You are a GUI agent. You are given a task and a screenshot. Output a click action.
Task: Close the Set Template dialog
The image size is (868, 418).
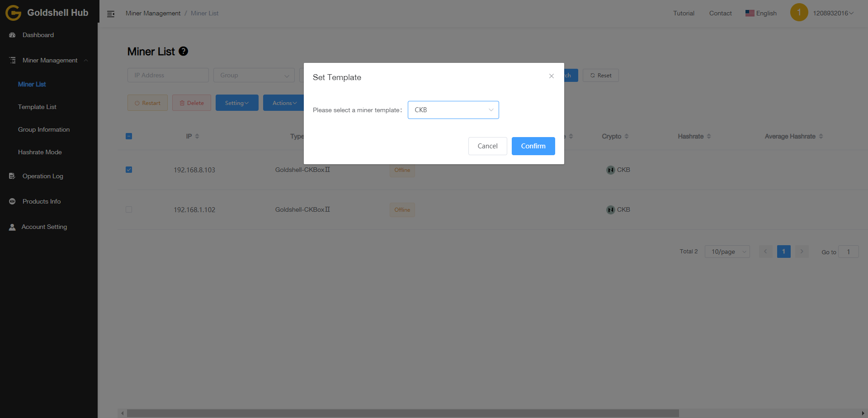tap(551, 76)
